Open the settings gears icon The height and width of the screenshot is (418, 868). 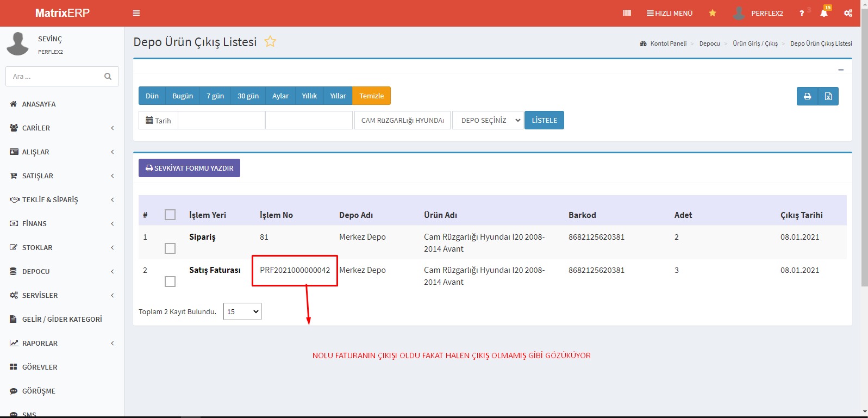(848, 13)
